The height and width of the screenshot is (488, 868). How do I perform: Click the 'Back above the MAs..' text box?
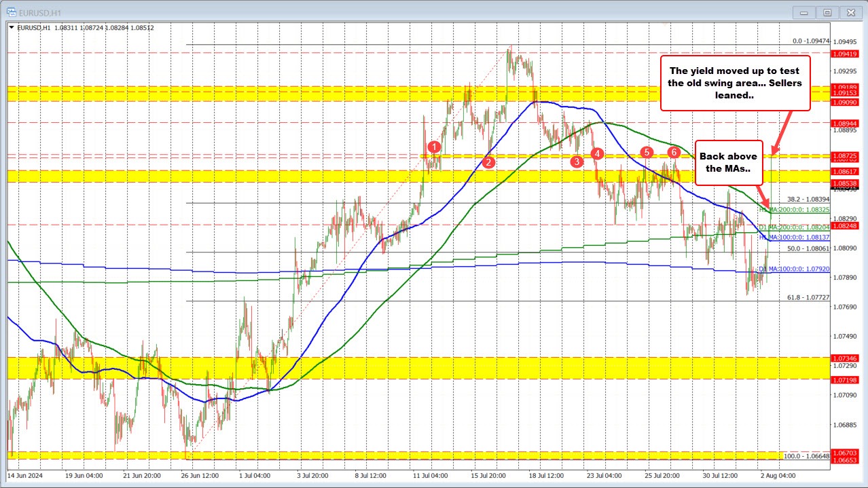[x=729, y=163]
